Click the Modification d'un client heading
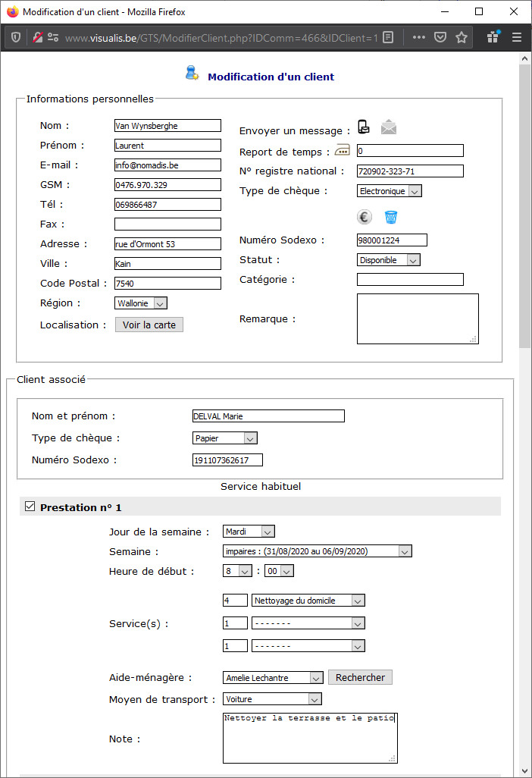Screen dimensions: 532x778 [x=271, y=77]
